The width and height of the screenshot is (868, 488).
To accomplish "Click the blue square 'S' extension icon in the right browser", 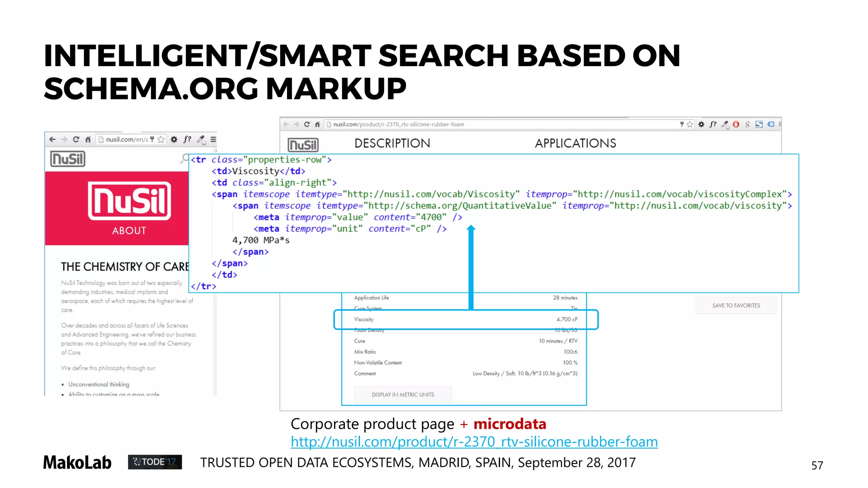I will pyautogui.click(x=759, y=124).
